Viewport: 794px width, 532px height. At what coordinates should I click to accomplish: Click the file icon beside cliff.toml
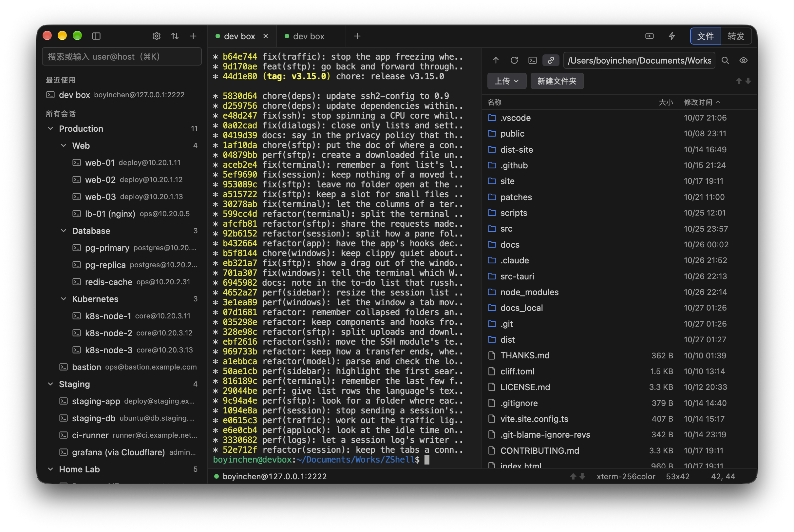coord(492,371)
